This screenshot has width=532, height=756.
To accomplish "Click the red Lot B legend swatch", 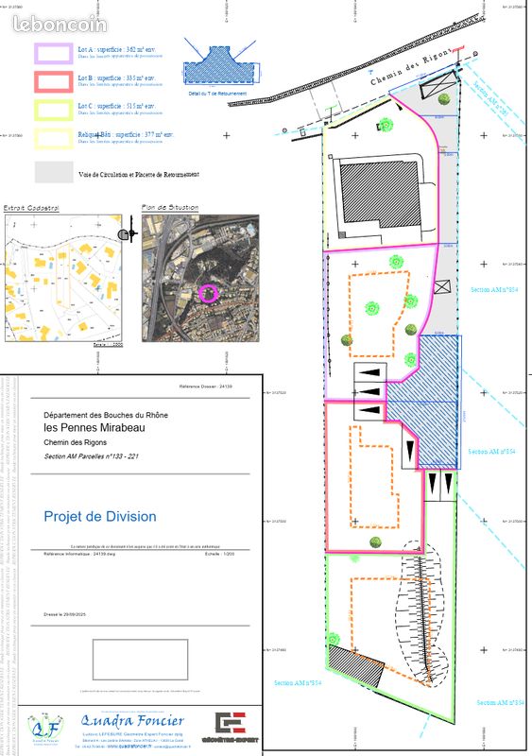I will coord(54,82).
